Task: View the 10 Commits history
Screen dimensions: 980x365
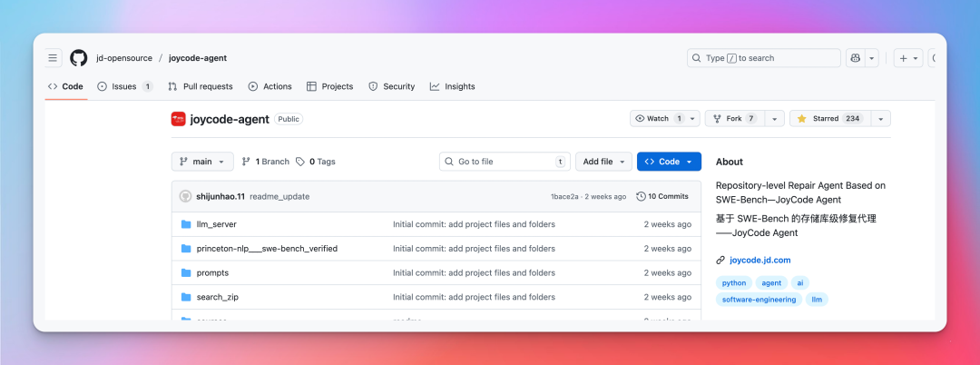Action: click(662, 196)
